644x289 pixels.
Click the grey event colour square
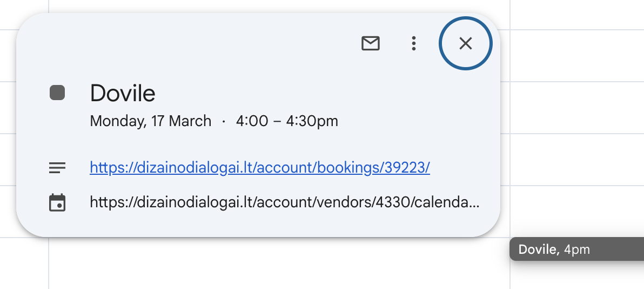(x=57, y=93)
